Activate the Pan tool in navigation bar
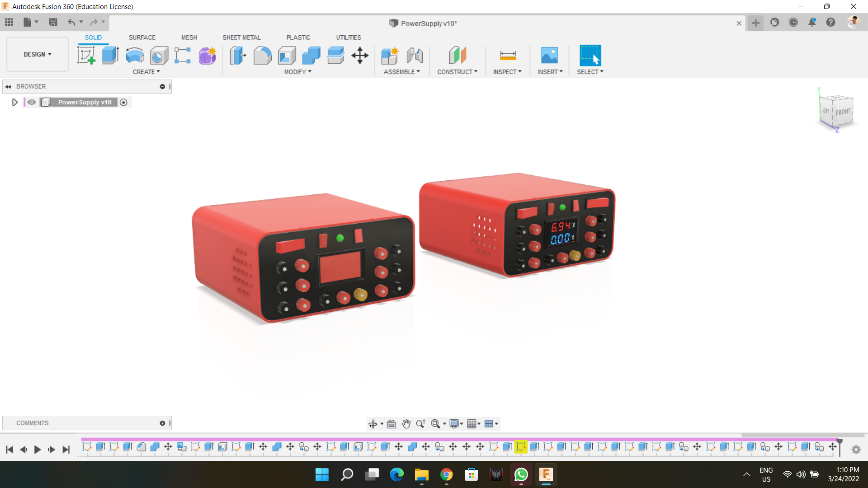Screen dimensions: 868x488 click(x=406, y=424)
